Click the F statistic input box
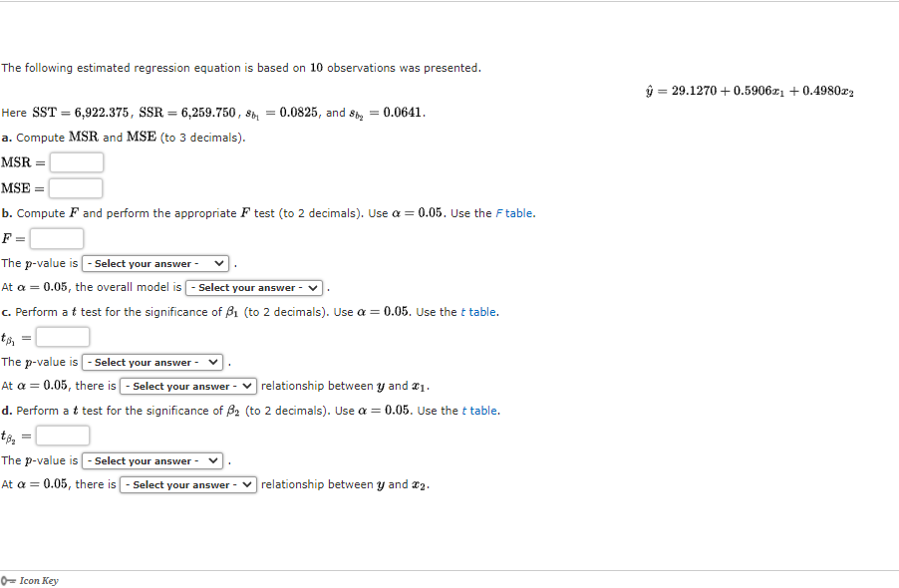Image resolution: width=899 pixels, height=588 pixels. click(x=56, y=238)
